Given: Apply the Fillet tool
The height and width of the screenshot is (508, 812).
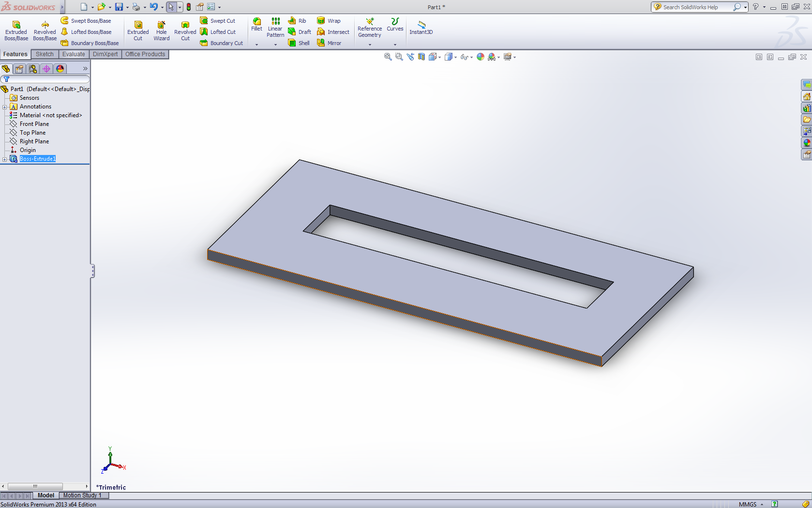Looking at the screenshot, I should pos(256,24).
